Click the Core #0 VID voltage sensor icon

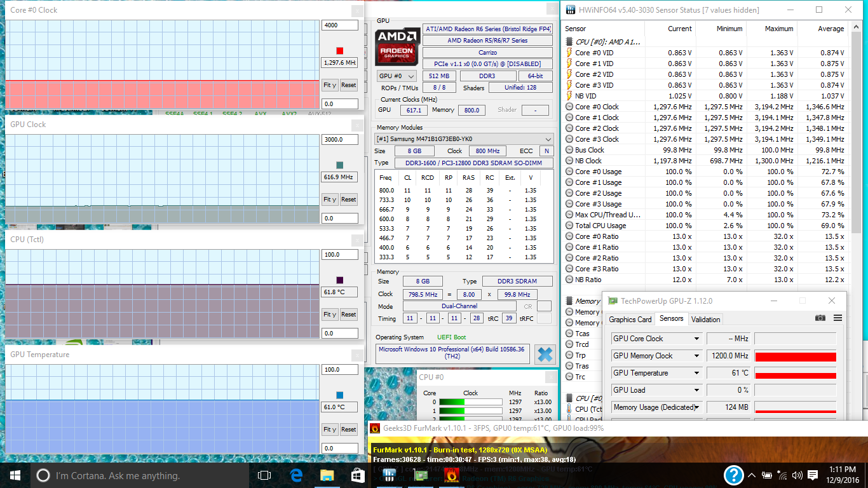pos(569,53)
